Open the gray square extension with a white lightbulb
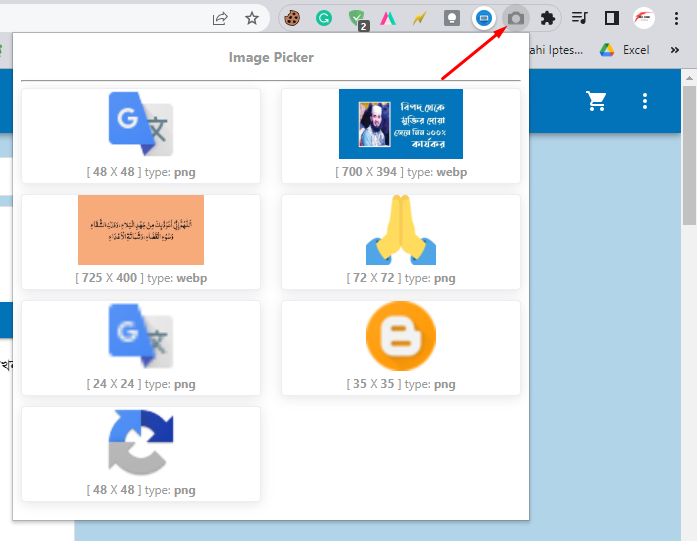The width and height of the screenshot is (697, 541). (x=452, y=18)
